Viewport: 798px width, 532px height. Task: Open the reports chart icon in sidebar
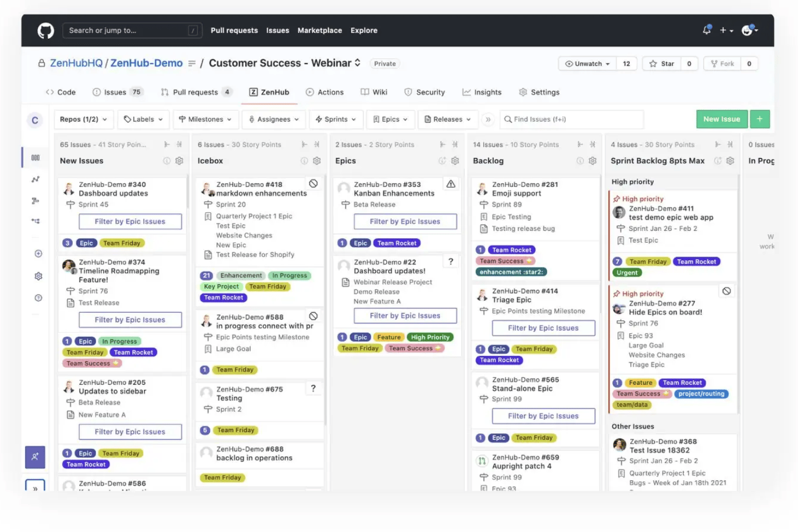(36, 179)
